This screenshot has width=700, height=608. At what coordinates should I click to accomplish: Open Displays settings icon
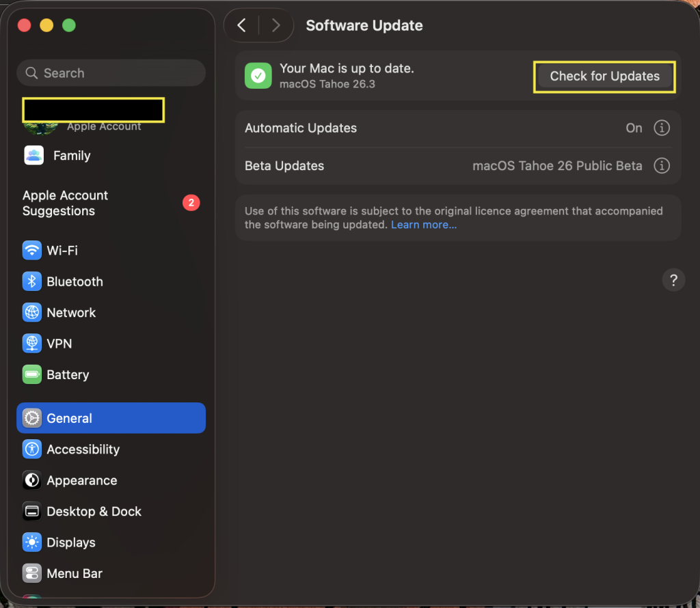coord(32,542)
